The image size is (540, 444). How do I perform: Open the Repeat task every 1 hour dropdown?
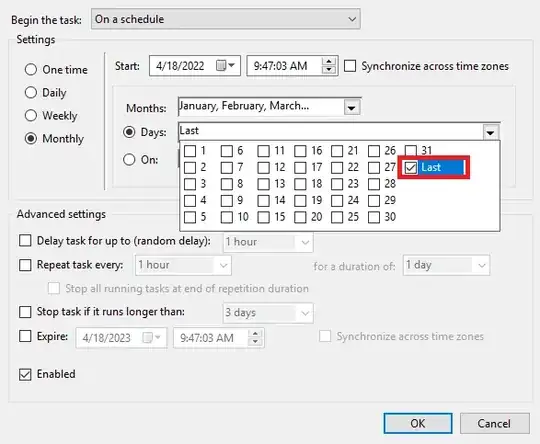coord(183,265)
